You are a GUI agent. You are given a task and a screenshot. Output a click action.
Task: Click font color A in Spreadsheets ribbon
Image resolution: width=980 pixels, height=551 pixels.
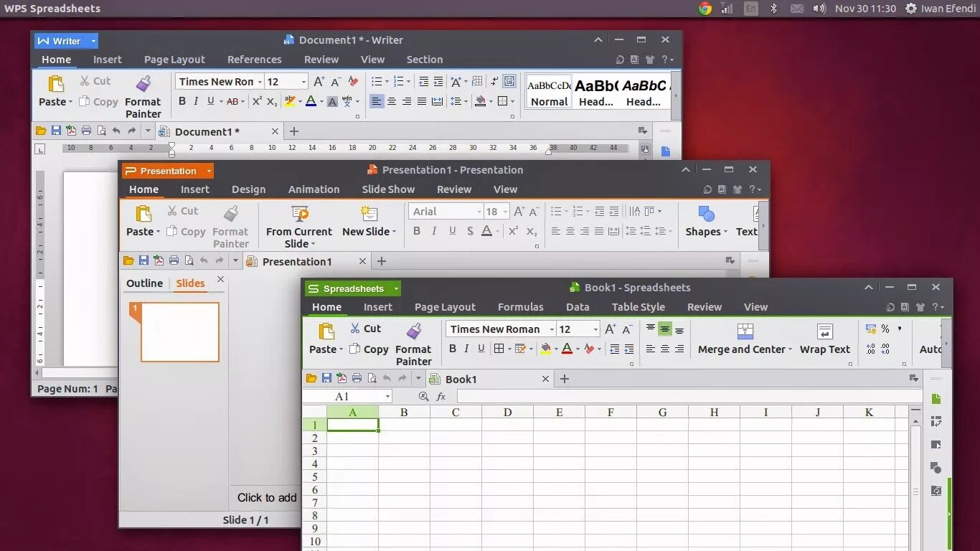coord(567,349)
